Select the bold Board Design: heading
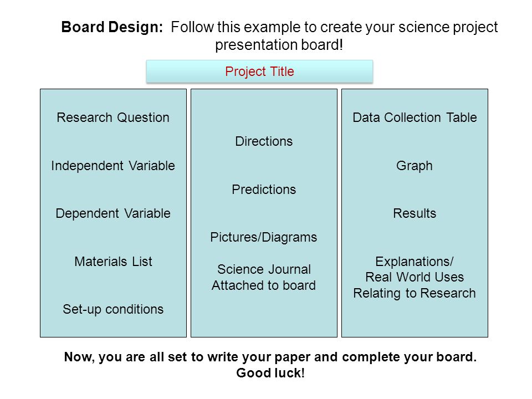Screen dimensions: 532x399 click(x=112, y=27)
